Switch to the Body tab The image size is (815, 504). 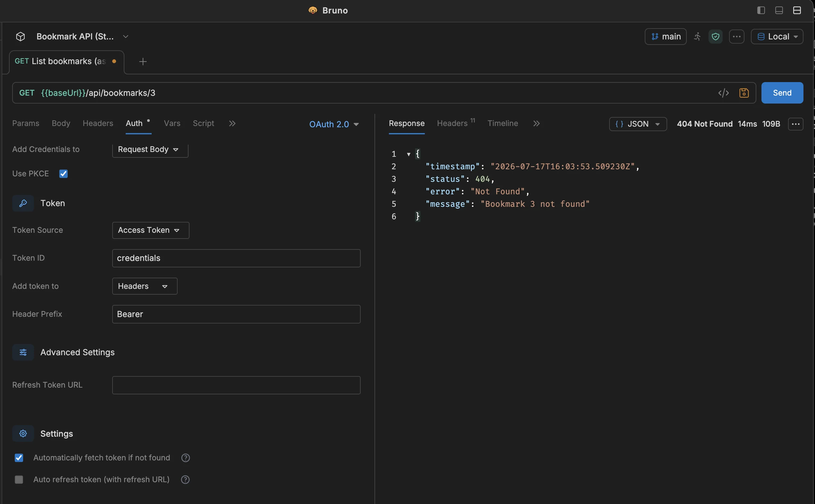(61, 123)
